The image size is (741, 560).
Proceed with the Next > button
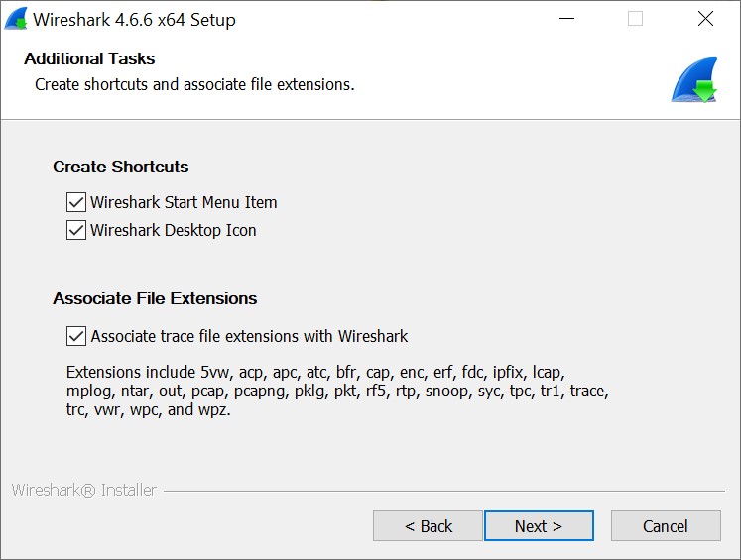[539, 526]
